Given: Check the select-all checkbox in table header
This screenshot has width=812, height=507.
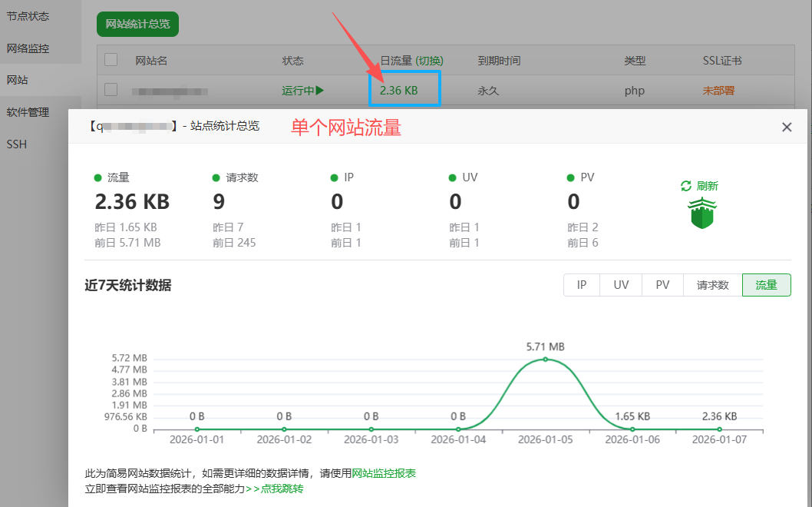Looking at the screenshot, I should click(111, 61).
